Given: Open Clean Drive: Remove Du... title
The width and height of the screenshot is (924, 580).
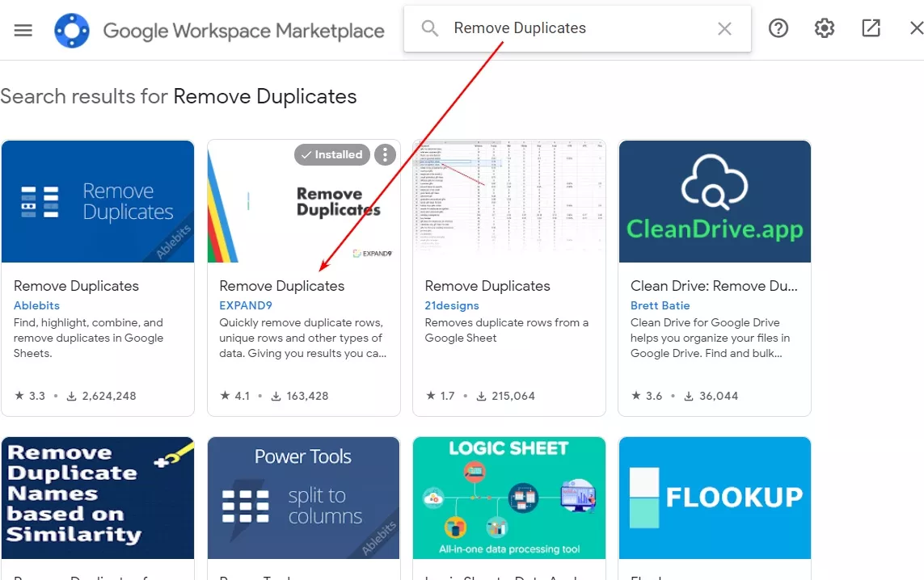Looking at the screenshot, I should click(714, 286).
